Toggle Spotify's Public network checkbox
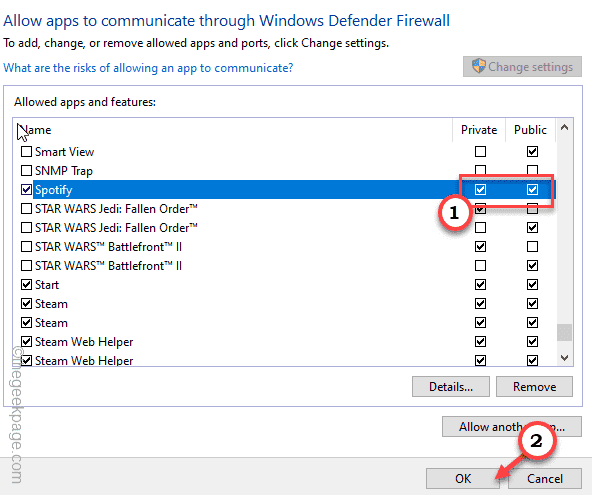 point(532,190)
